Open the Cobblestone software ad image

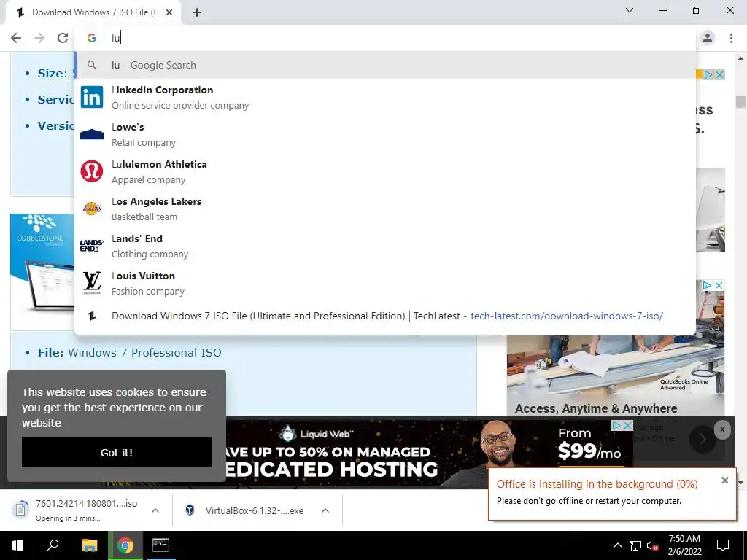coord(42,271)
